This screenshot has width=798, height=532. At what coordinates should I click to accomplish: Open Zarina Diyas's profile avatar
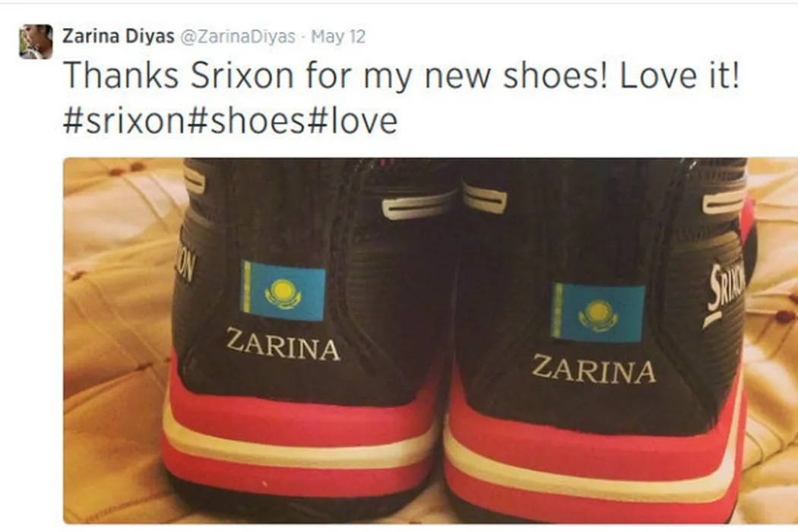tap(36, 41)
